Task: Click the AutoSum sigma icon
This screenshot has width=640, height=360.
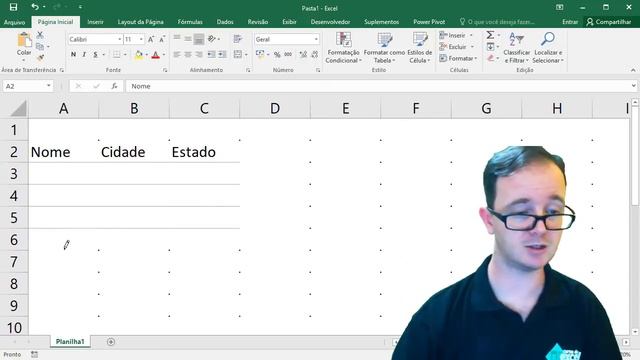Action: [490, 35]
